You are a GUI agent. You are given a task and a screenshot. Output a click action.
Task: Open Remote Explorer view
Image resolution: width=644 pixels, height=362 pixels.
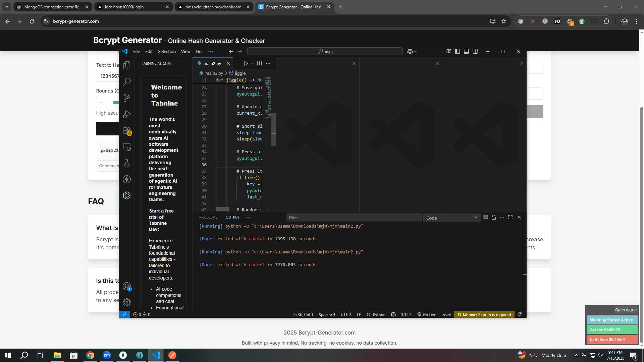pyautogui.click(x=127, y=147)
